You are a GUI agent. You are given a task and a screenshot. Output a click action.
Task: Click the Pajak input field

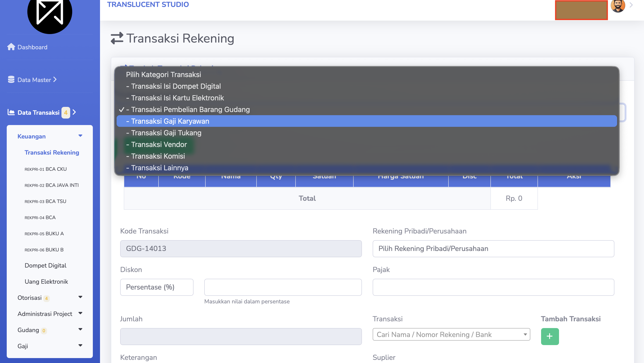tap(493, 287)
